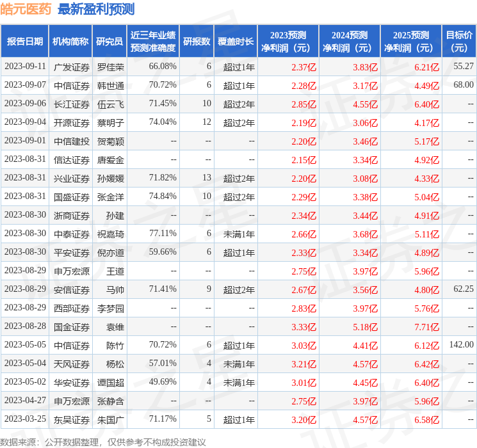
Task: Click 安信证券 institution cell
Action: click(x=72, y=290)
